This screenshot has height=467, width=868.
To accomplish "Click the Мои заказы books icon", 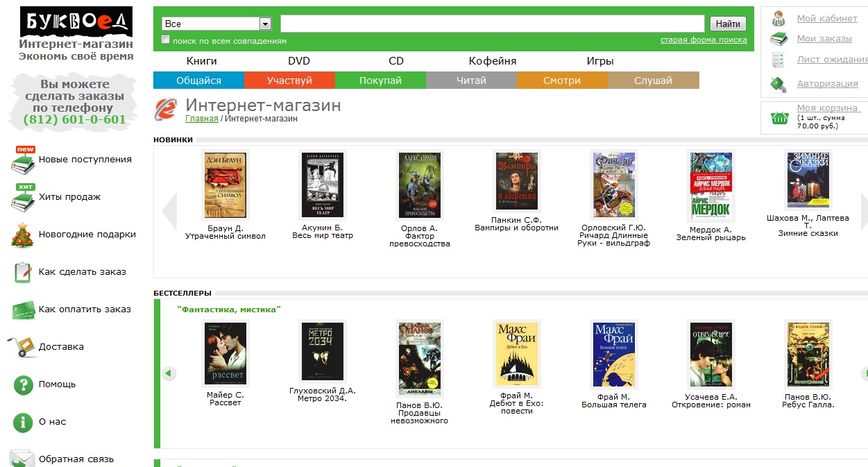I will tap(779, 39).
